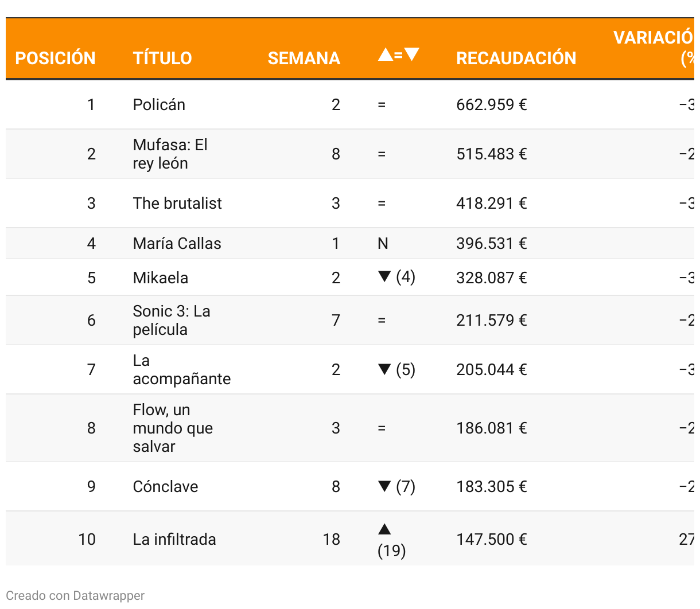Image resolution: width=700 pixels, height=609 pixels.
Task: Select the 147.500 € revenue value
Action: [x=492, y=539]
